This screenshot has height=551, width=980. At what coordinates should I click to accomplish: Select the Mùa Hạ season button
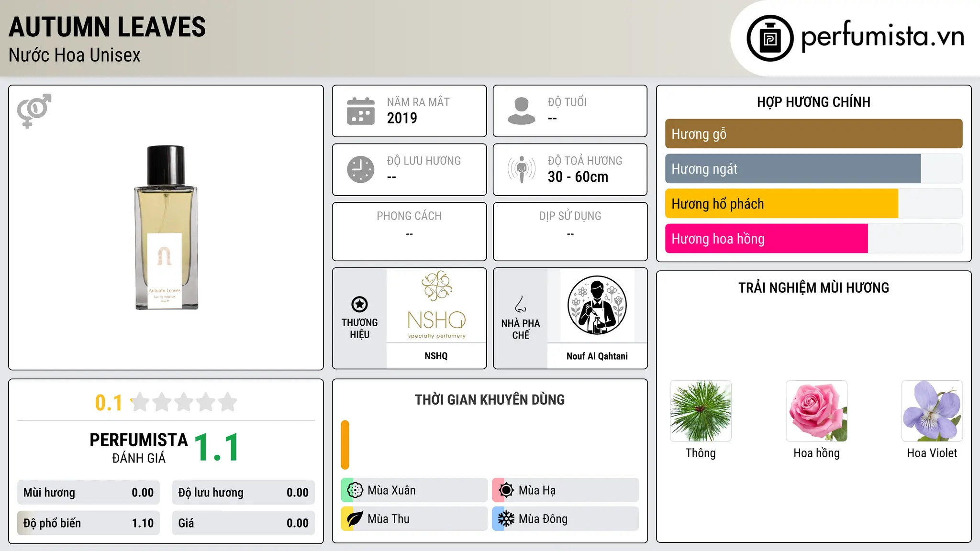pos(565,490)
